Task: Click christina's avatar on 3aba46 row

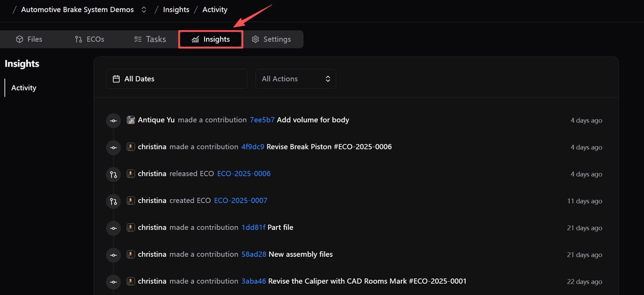Action: [x=131, y=281]
